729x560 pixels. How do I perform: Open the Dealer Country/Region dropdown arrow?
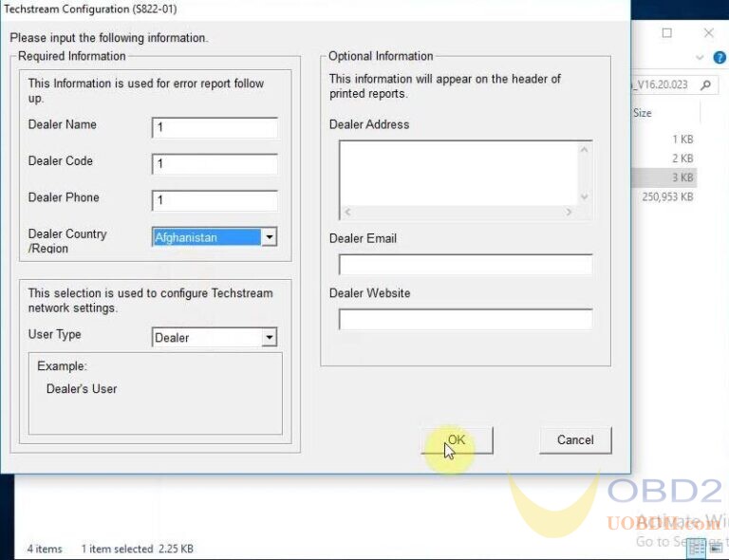(x=270, y=237)
